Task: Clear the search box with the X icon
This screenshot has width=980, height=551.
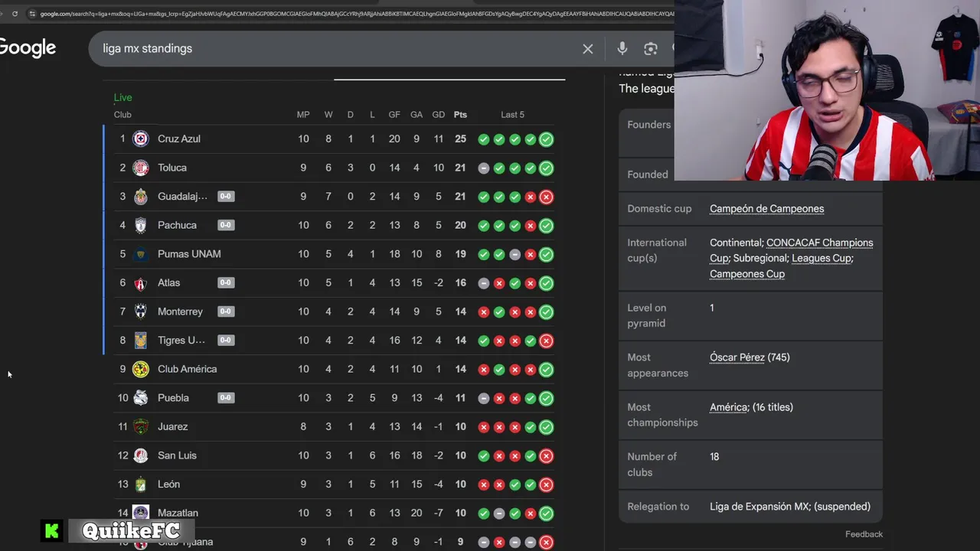Action: click(587, 48)
